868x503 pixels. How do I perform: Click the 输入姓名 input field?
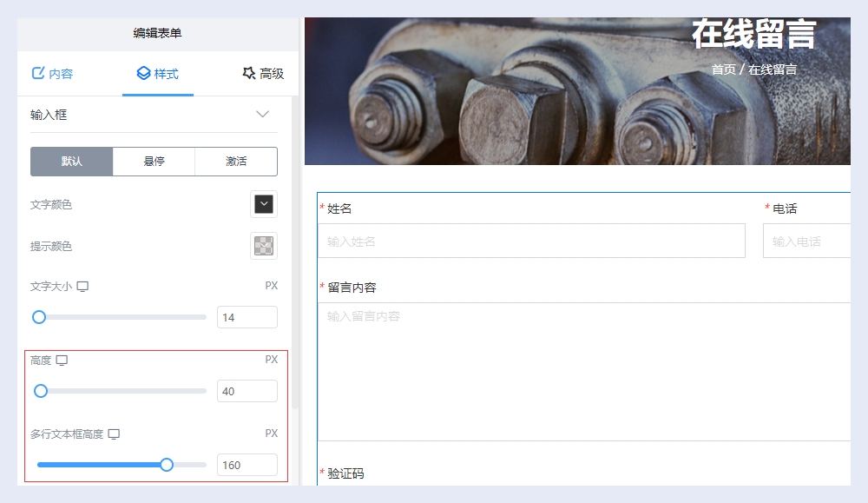click(531, 242)
